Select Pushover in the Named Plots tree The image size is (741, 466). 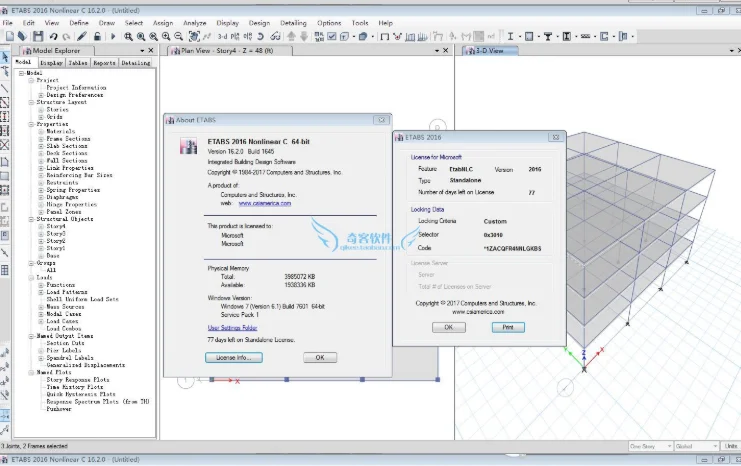click(59, 409)
